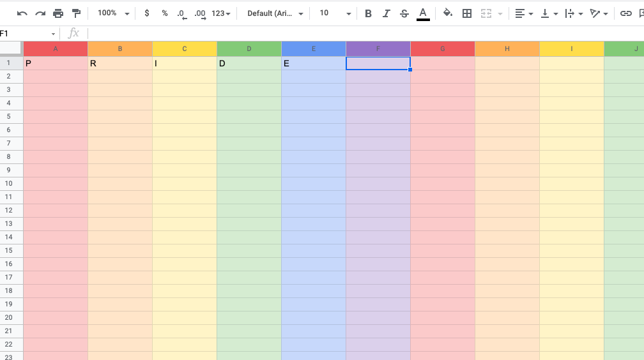
Task: Click cell B1 containing R
Action: pos(120,63)
